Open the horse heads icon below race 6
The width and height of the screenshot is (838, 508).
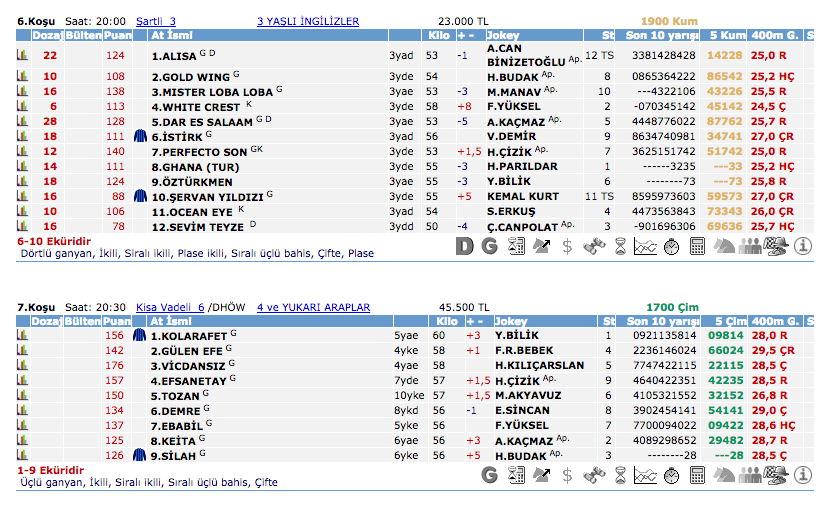[x=723, y=246]
